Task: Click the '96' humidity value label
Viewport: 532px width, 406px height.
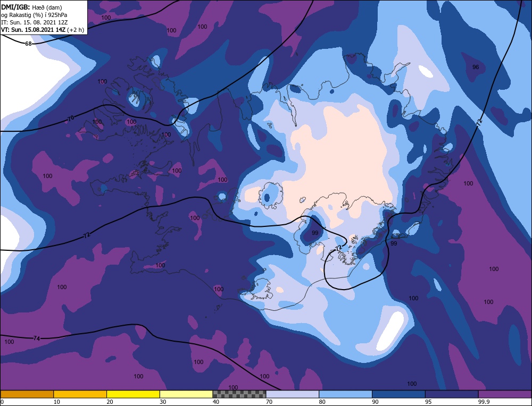Action: [476, 67]
